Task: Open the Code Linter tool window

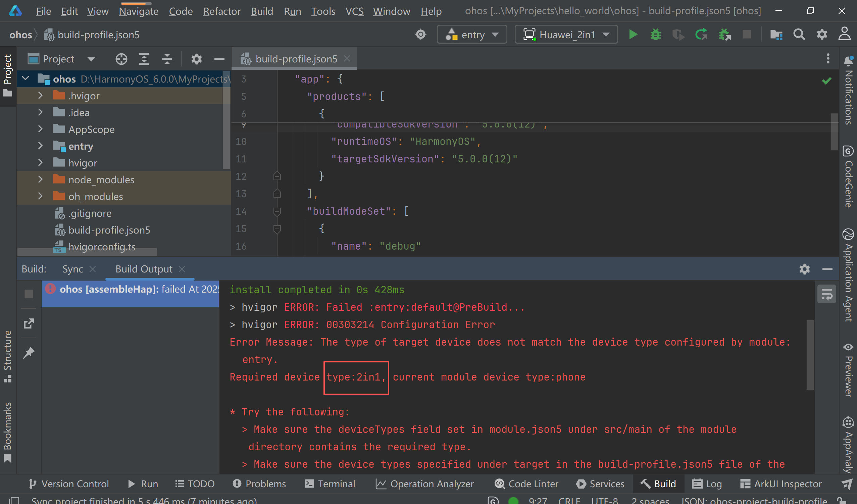Action: click(526, 484)
